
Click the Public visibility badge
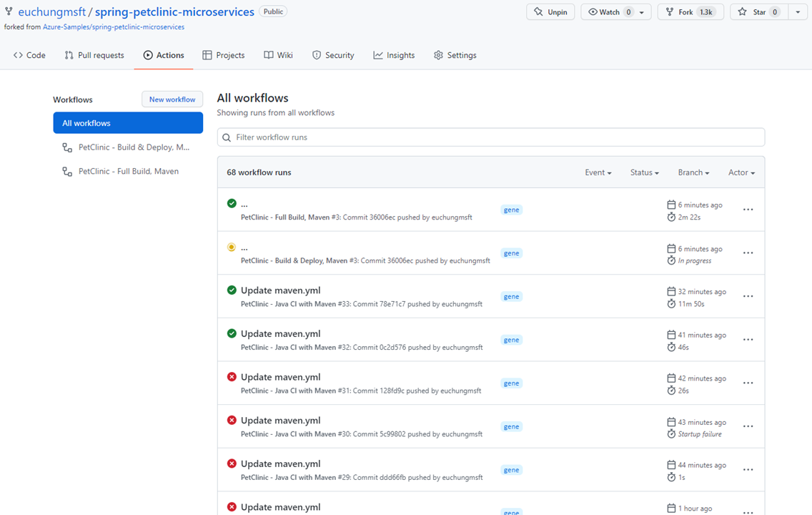point(273,11)
